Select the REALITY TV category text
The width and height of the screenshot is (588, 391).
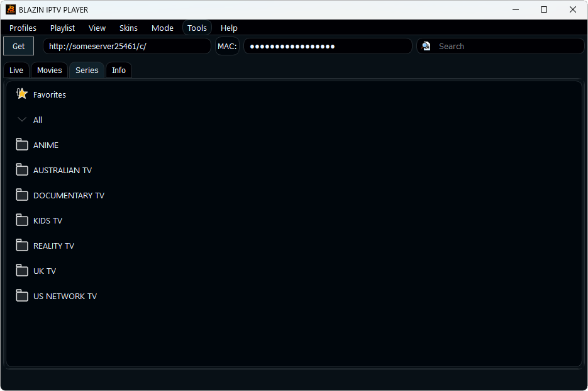tap(53, 246)
